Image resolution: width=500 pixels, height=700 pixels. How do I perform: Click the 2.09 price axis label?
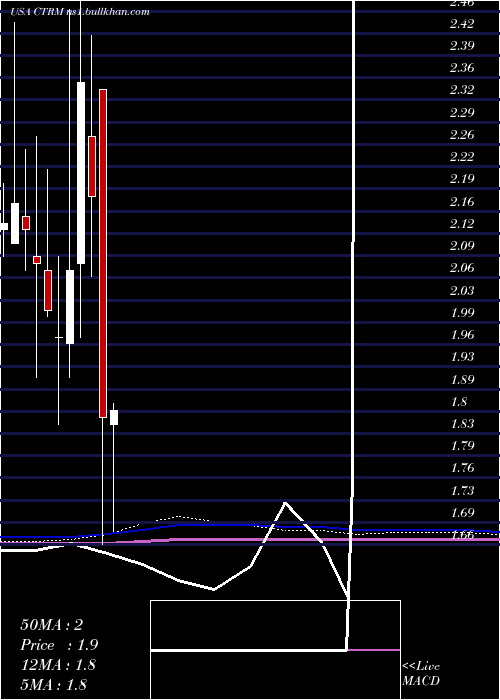pyautogui.click(x=461, y=246)
